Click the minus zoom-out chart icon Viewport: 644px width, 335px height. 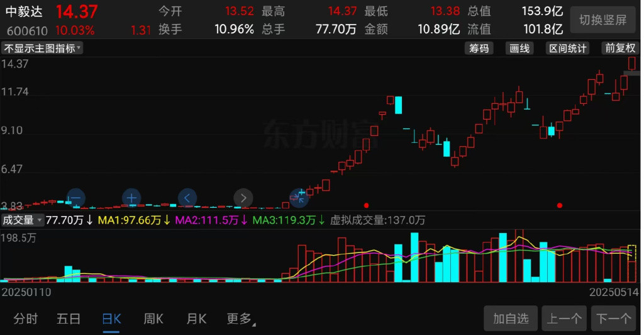76,198
